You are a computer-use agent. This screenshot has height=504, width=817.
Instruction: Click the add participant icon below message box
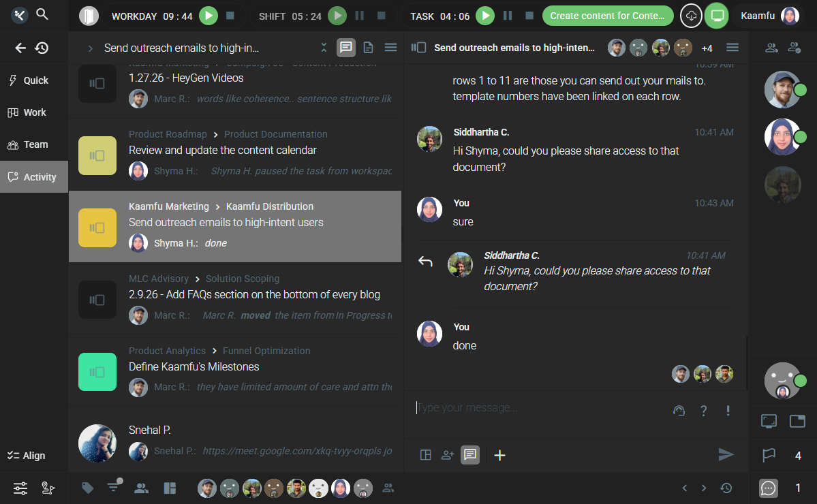pyautogui.click(x=448, y=455)
